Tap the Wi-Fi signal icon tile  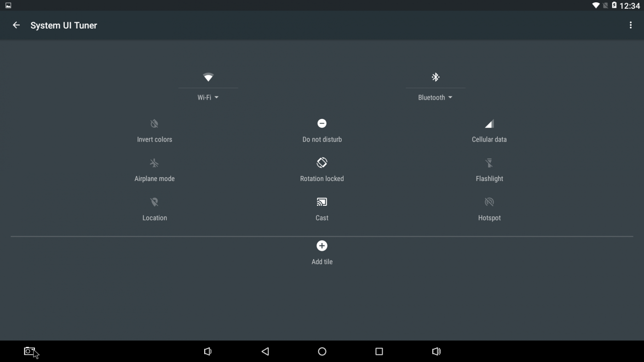[208, 77]
